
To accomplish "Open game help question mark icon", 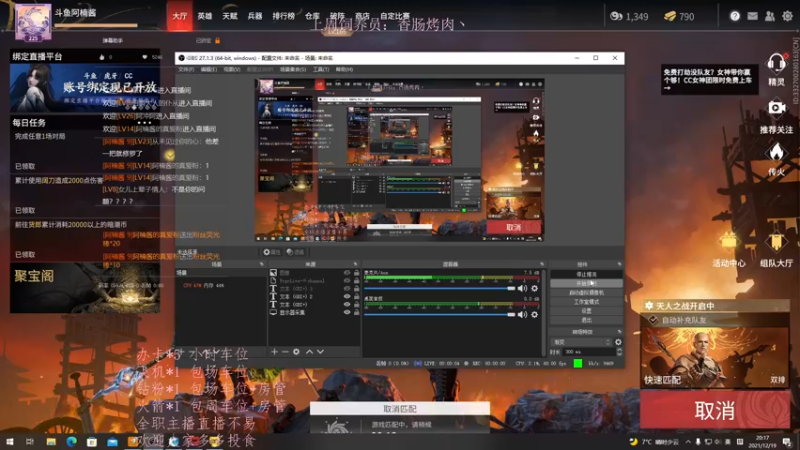I will coord(735,16).
